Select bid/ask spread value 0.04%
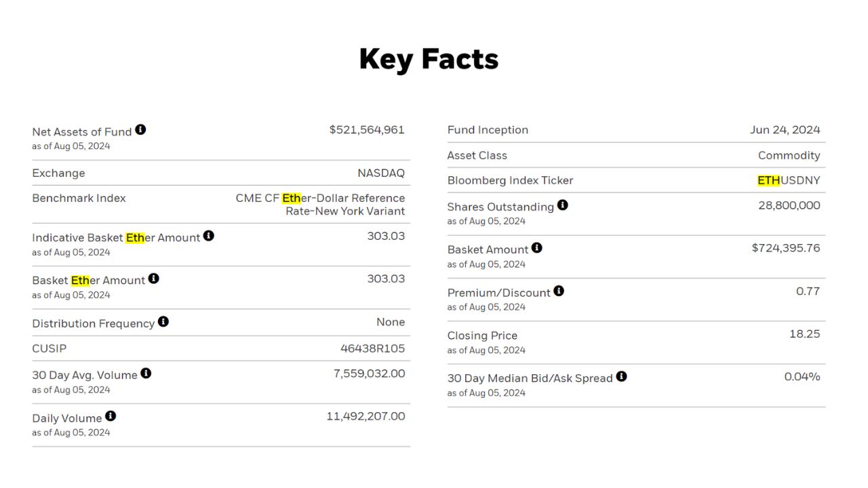Viewport: 868px width, 488px height. pos(802,376)
